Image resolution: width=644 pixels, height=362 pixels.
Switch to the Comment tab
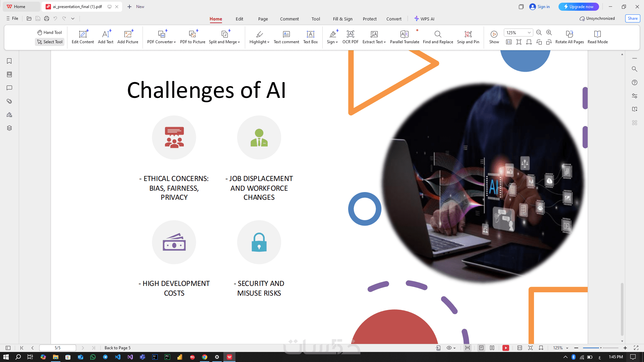(x=289, y=19)
